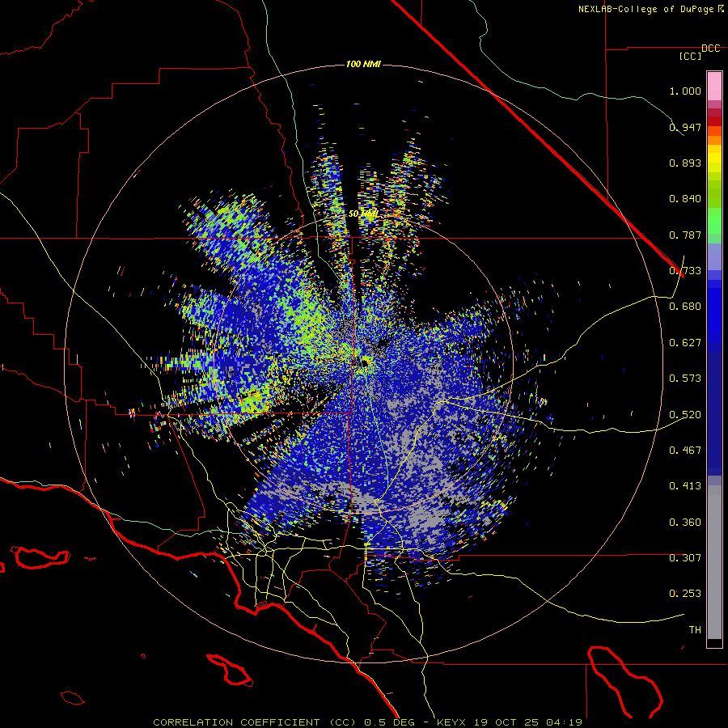Viewport: 728px width, 728px height.
Task: Click the 0.680 legend value
Action: (685, 307)
